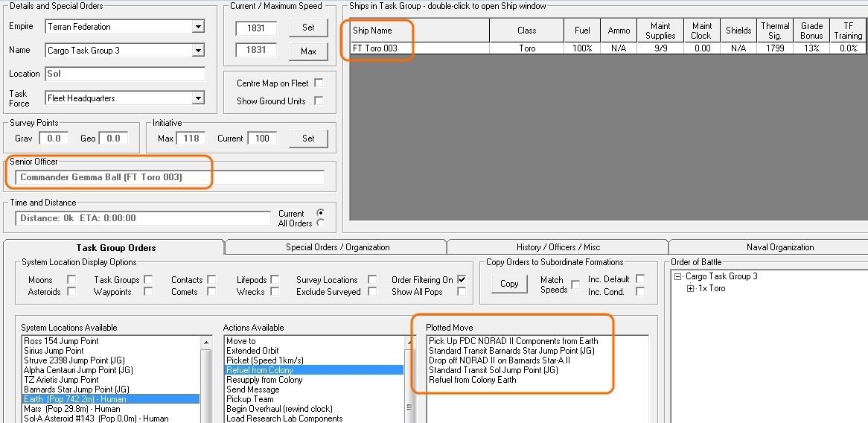Viewport: 868px width, 423px height.
Task: Open the Empire dropdown showing Terran Federation
Action: pos(125,27)
